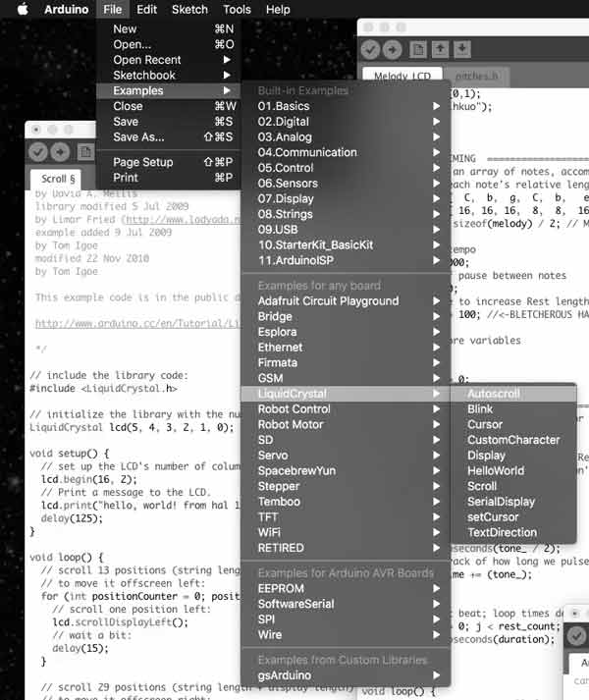Open 11.ArduinoISP examples
The width and height of the screenshot is (589, 700).
point(346,260)
